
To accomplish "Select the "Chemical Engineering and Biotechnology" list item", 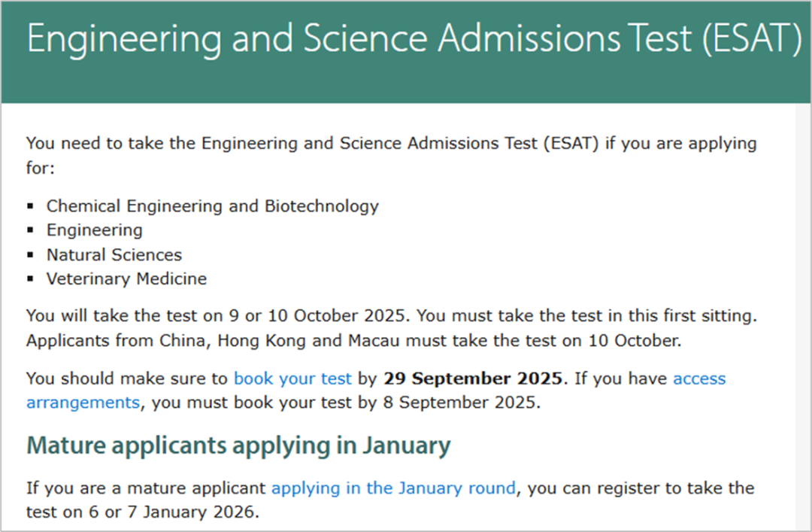I will tap(213, 205).
